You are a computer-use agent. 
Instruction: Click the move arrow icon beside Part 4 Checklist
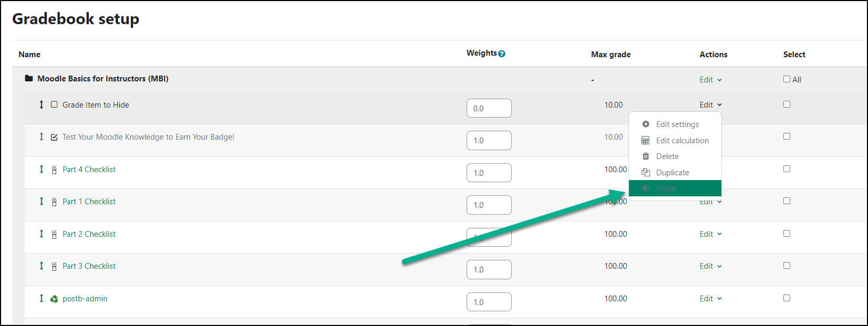(x=42, y=169)
